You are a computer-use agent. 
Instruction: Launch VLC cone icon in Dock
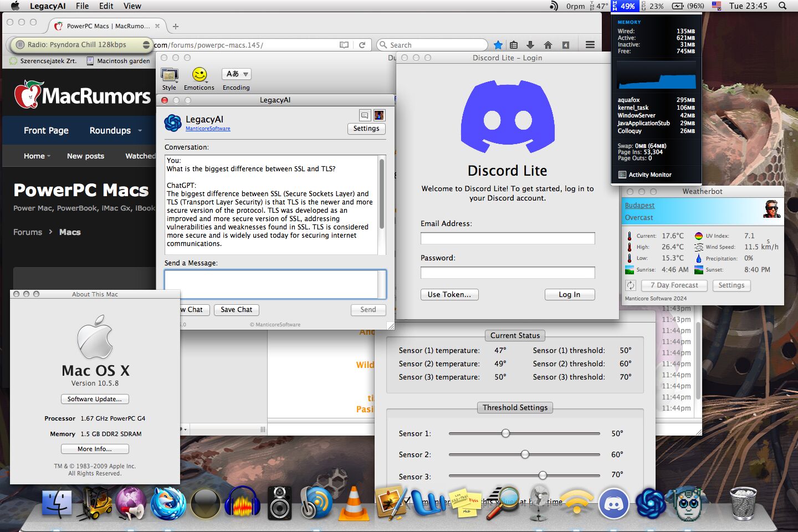tap(354, 503)
